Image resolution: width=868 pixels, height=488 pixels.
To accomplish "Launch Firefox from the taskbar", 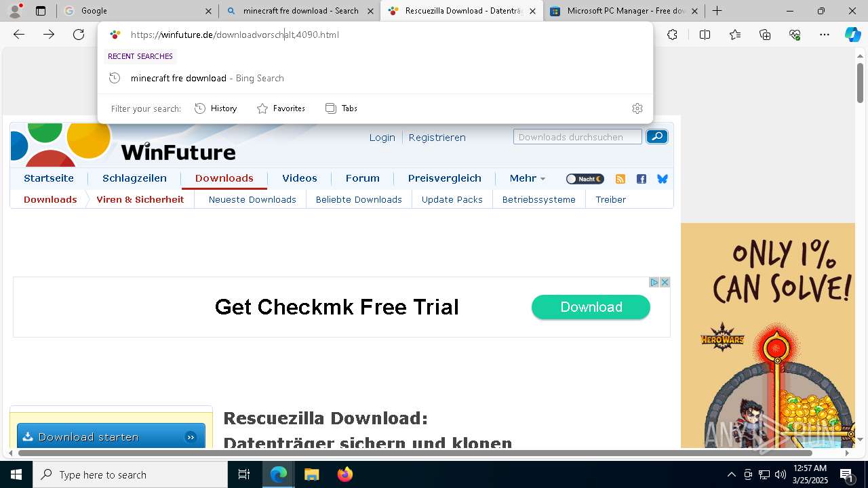I will 344,474.
